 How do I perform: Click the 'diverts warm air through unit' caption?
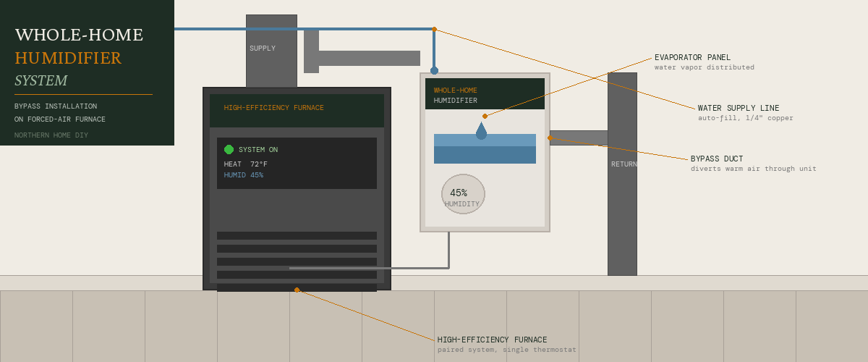[754, 169]
